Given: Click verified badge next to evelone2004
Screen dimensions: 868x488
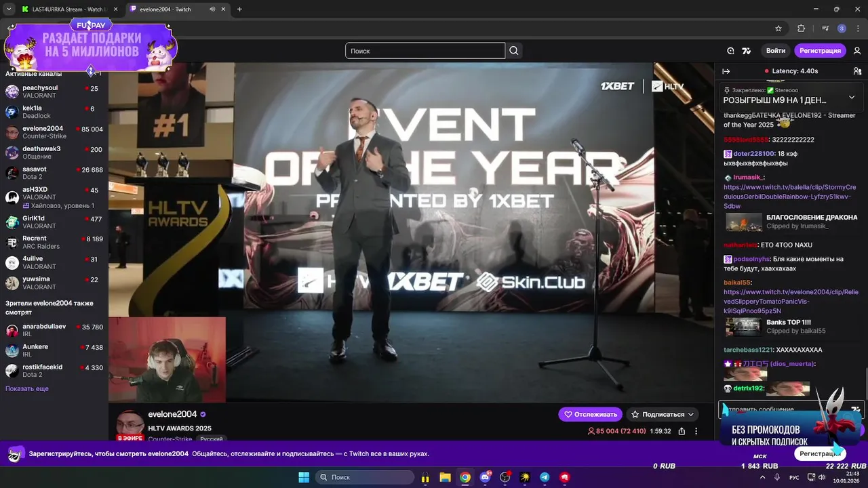Looking at the screenshot, I should [x=203, y=414].
